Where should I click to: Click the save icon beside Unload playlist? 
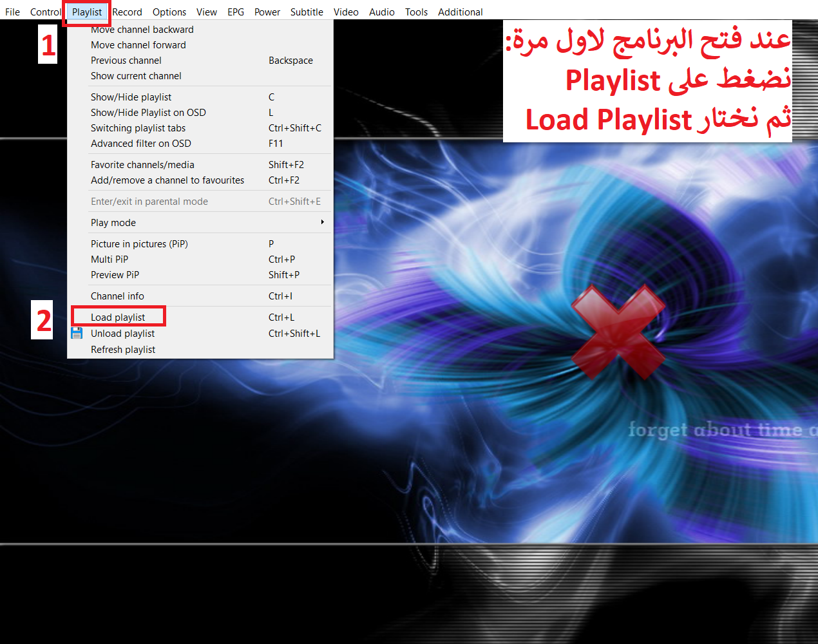click(x=77, y=333)
